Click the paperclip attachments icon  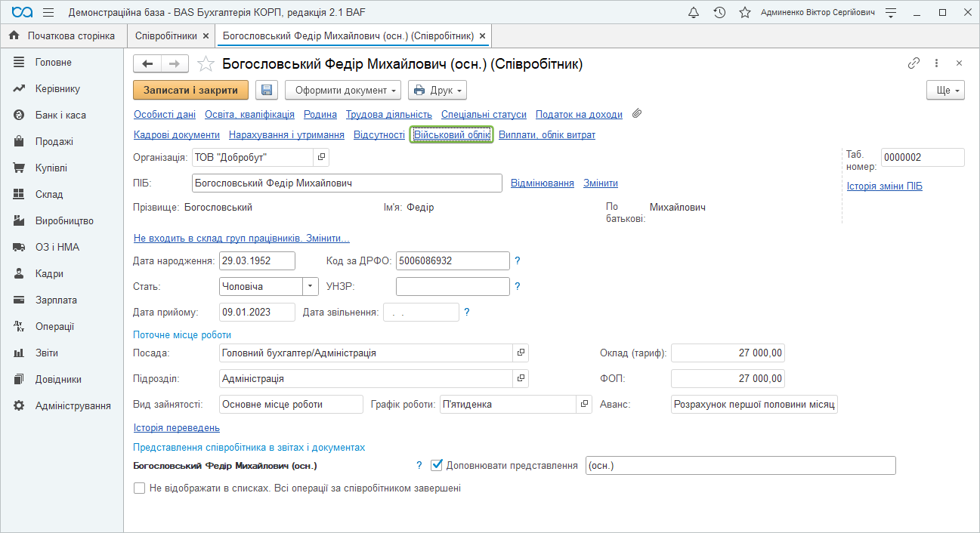637,114
